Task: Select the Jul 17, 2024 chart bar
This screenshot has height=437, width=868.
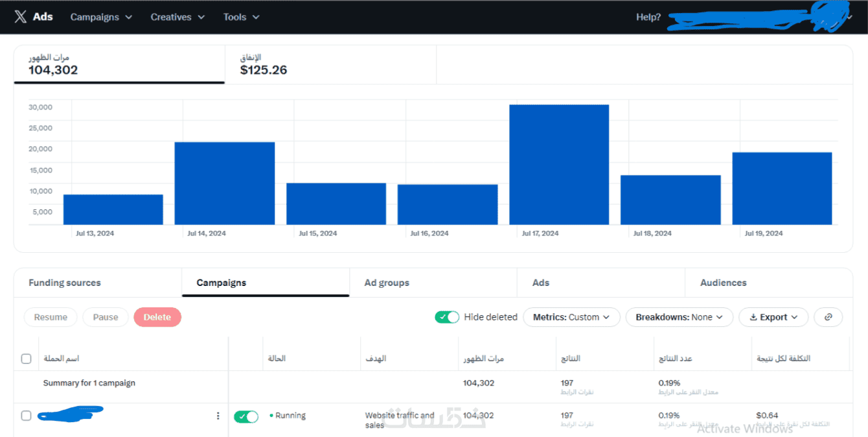Action: click(559, 165)
